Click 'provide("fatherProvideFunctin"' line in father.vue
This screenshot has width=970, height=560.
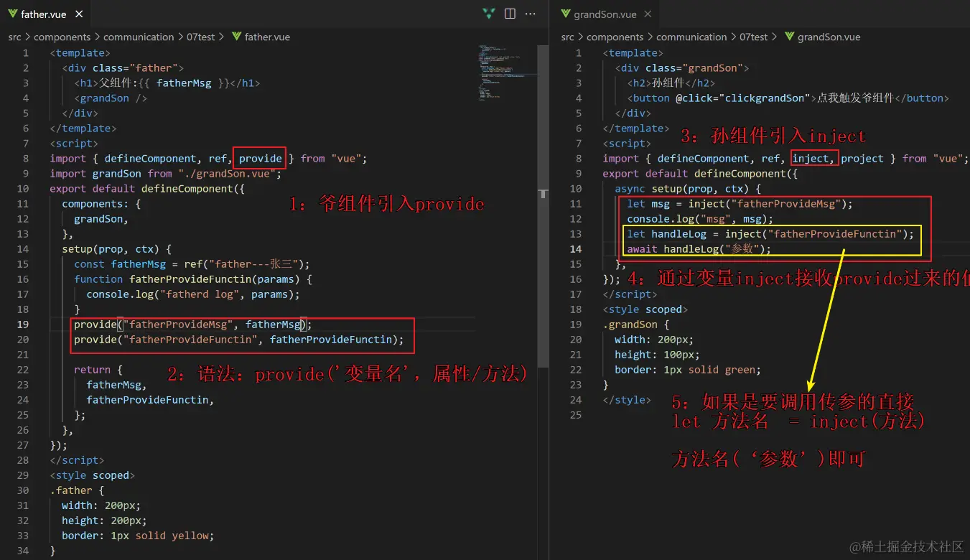(239, 340)
